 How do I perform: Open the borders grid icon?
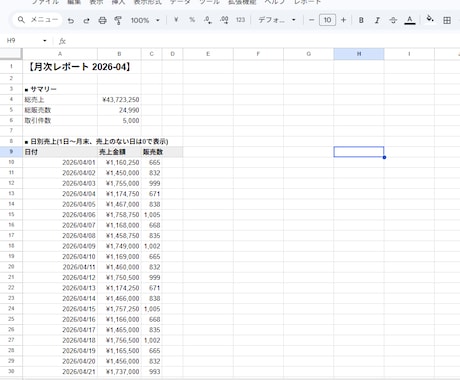(x=447, y=20)
